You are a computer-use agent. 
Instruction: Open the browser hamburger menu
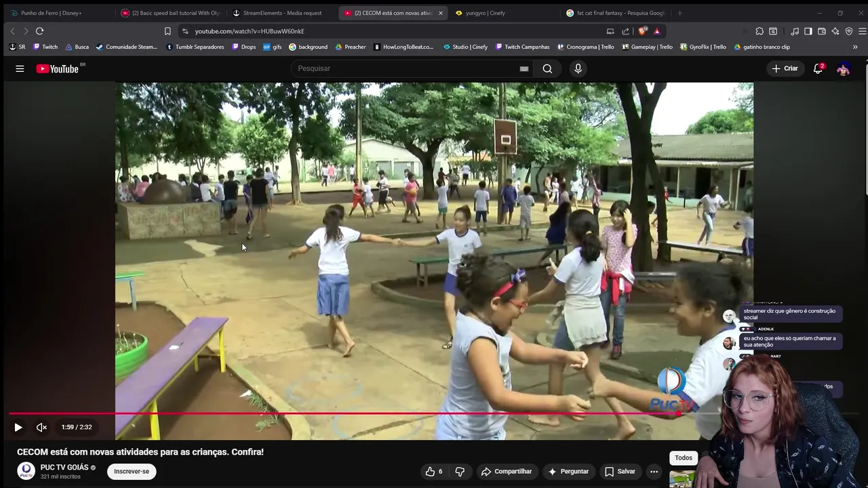(x=862, y=31)
